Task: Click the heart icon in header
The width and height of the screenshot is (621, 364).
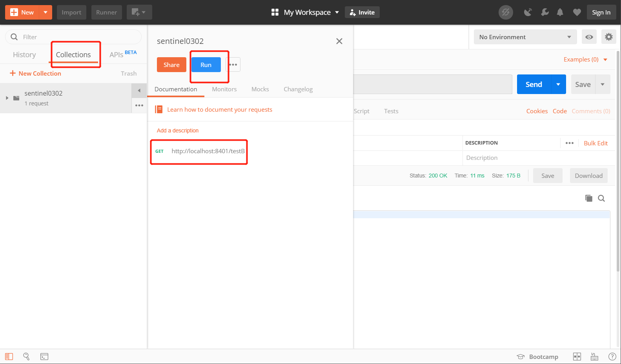Action: (577, 12)
